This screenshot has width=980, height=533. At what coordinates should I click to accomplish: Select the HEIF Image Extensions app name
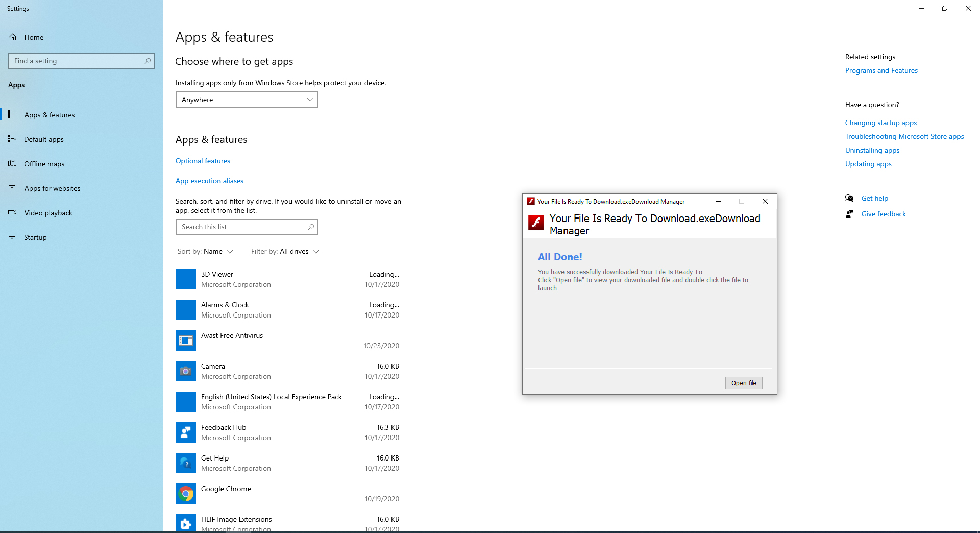click(236, 519)
